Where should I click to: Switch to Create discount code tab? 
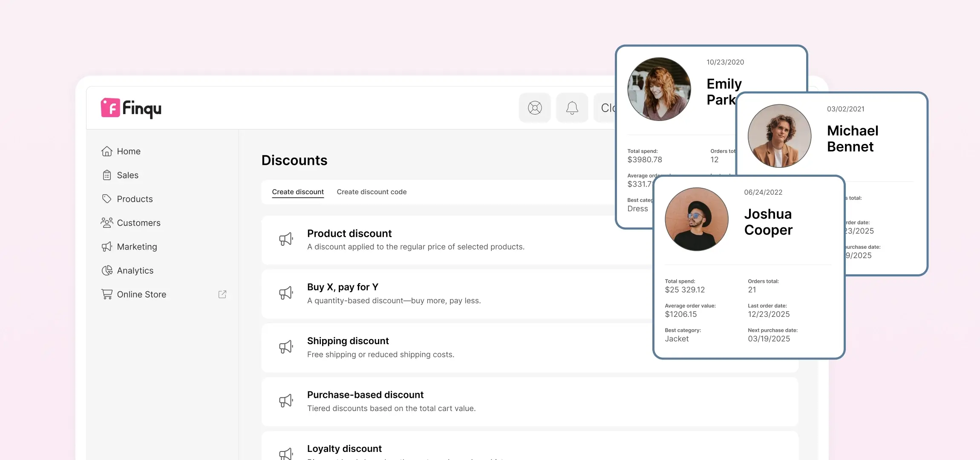pos(372,192)
